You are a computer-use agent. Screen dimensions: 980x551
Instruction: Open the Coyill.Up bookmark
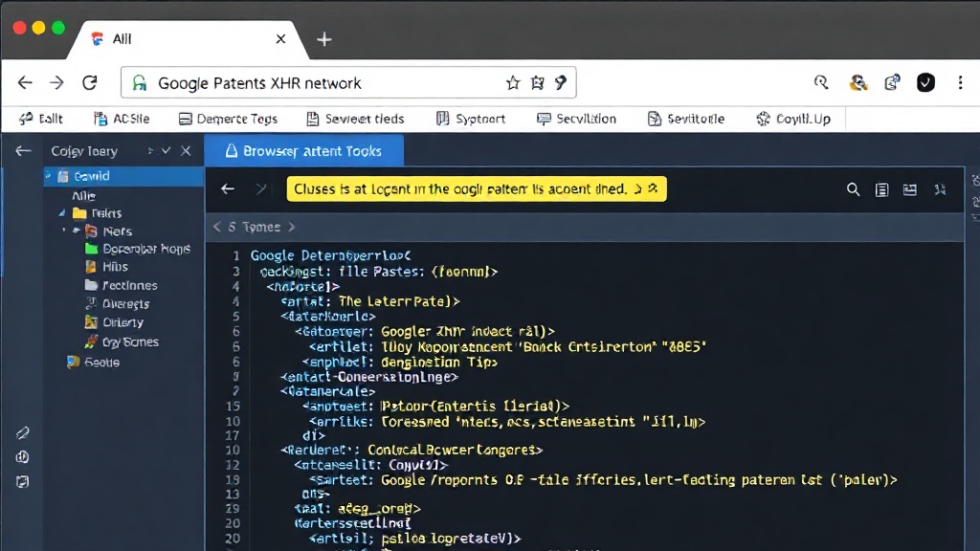[x=793, y=119]
